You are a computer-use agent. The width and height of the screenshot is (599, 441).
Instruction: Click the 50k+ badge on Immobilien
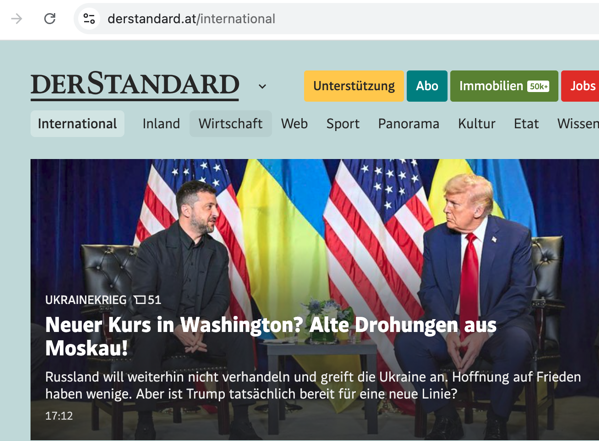(x=538, y=86)
